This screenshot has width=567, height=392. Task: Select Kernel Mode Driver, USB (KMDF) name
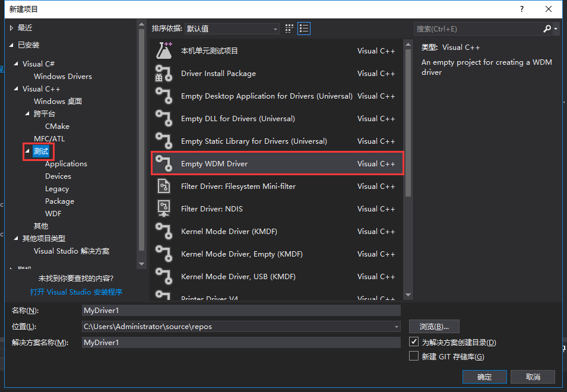[238, 277]
